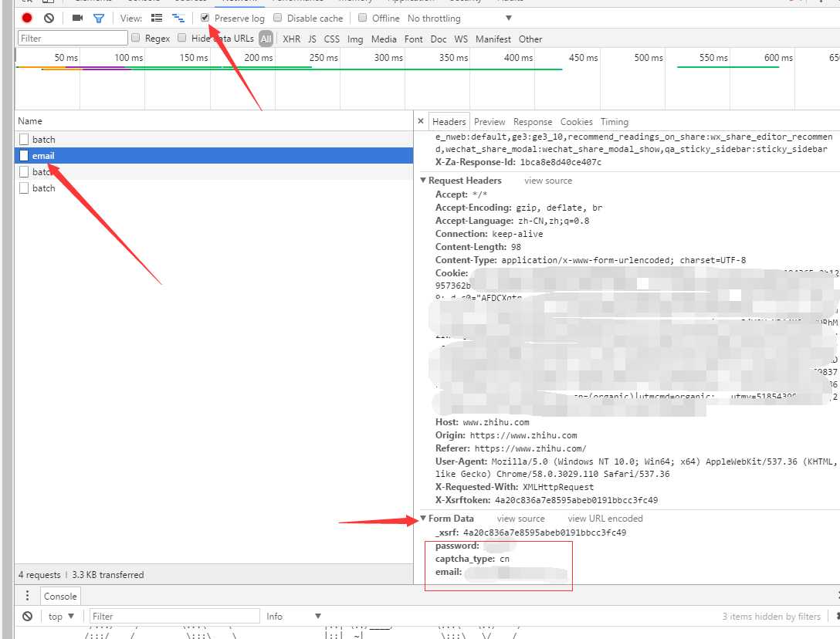Filter requests by Doc
This screenshot has height=639, width=840.
pos(439,39)
